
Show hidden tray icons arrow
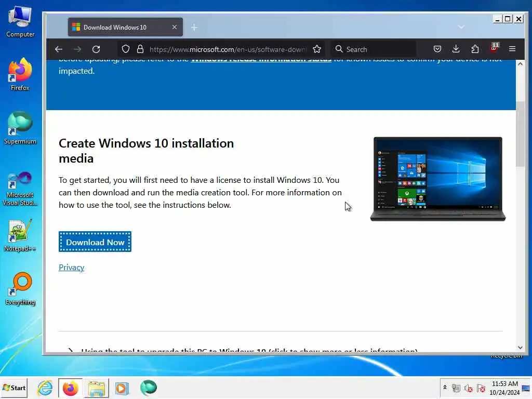[445, 388]
